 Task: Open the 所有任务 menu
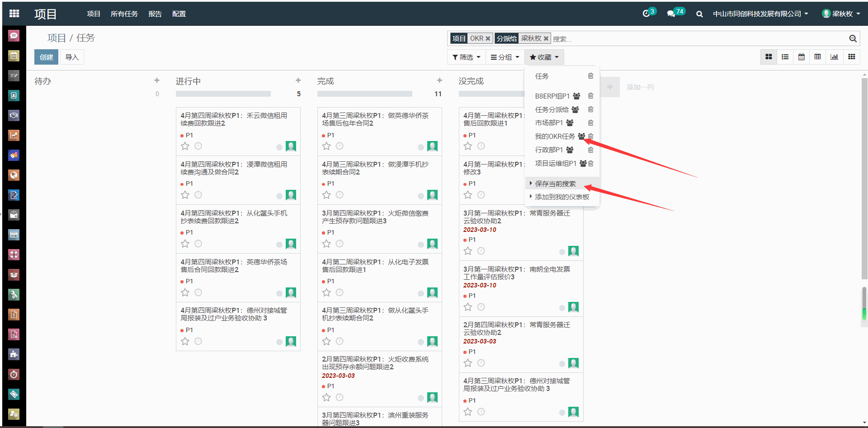tap(124, 14)
